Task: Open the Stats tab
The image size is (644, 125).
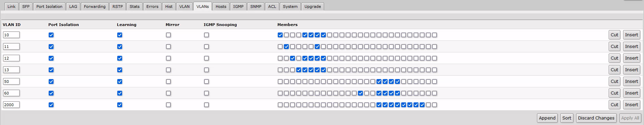Action: click(x=134, y=7)
